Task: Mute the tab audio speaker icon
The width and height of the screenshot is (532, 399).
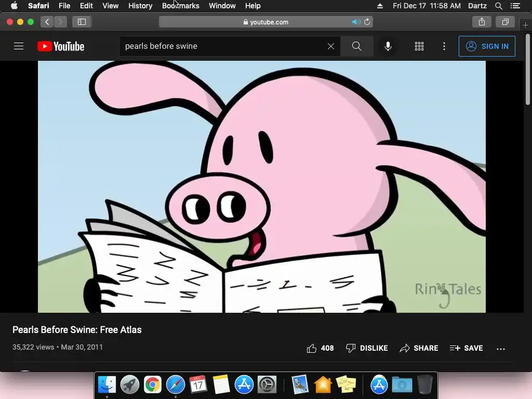Action: (355, 22)
